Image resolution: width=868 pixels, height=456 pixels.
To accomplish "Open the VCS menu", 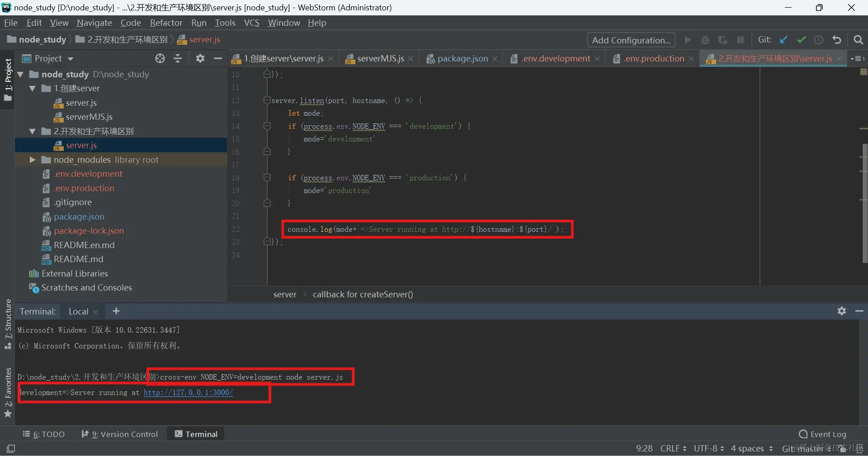I will [252, 23].
